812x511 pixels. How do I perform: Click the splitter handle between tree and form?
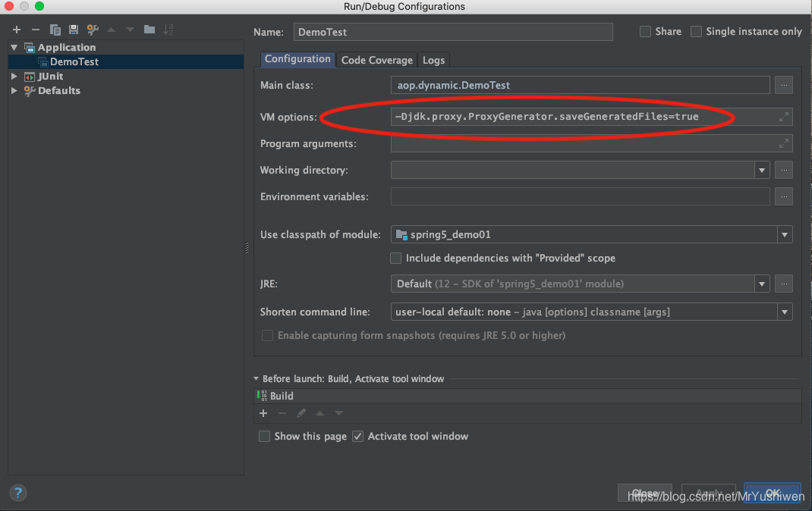point(247,248)
